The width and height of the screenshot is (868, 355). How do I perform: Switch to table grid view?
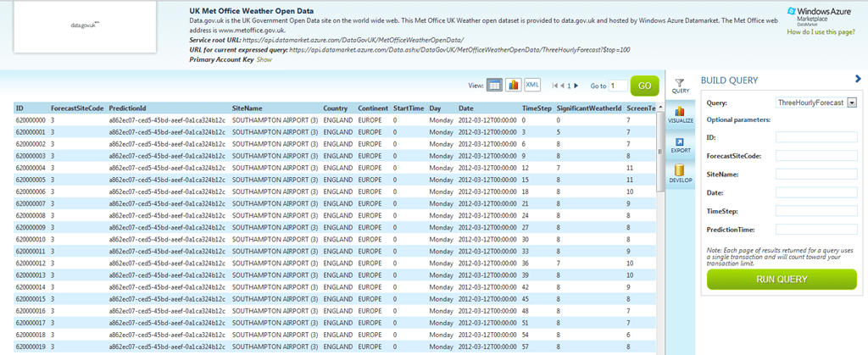[x=494, y=86]
